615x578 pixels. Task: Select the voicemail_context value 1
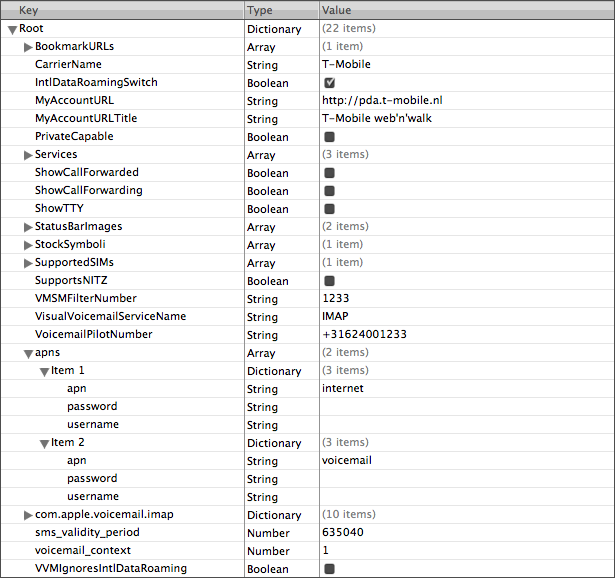click(x=326, y=550)
